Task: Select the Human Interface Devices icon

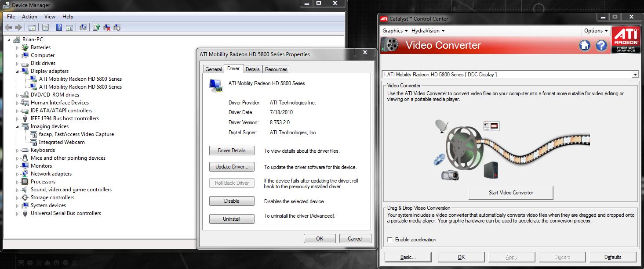Action: [25, 103]
